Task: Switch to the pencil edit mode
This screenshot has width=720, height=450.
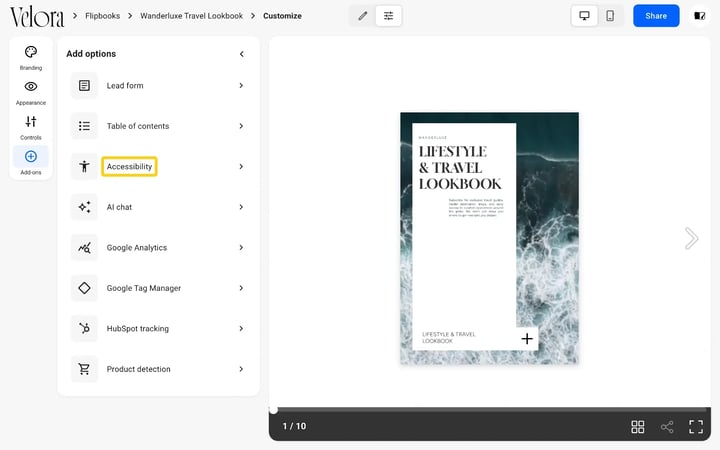Action: tap(363, 16)
